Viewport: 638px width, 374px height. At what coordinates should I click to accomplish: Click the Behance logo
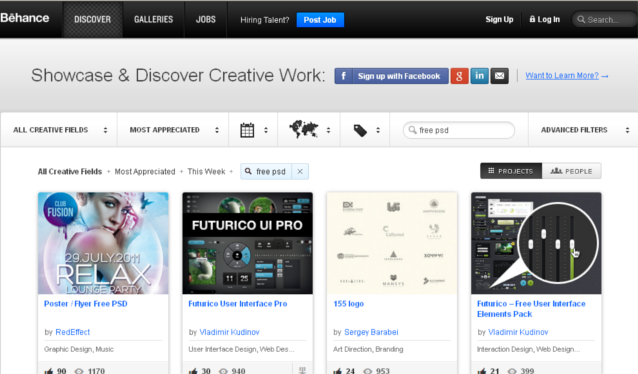(x=24, y=18)
